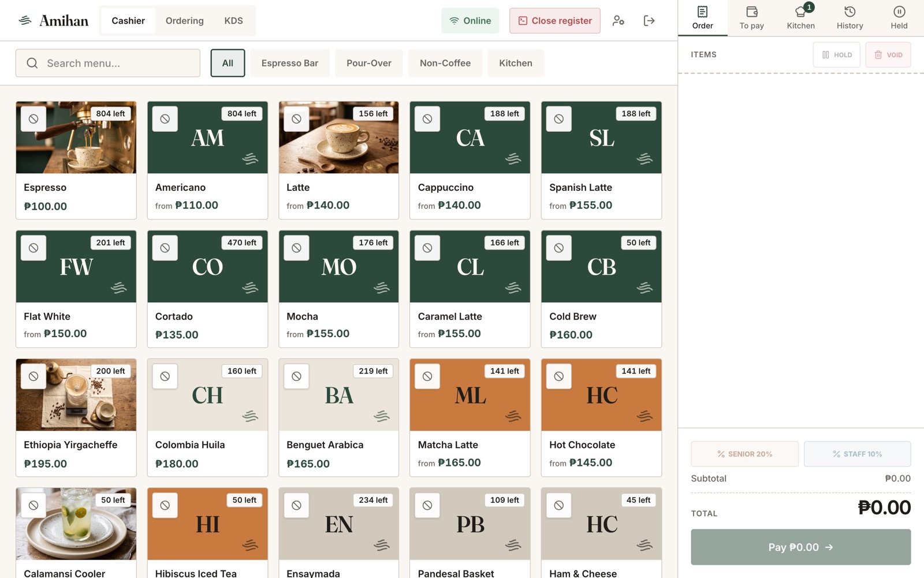
Task: Mark Espresso as unavailable icon
Action: [33, 119]
